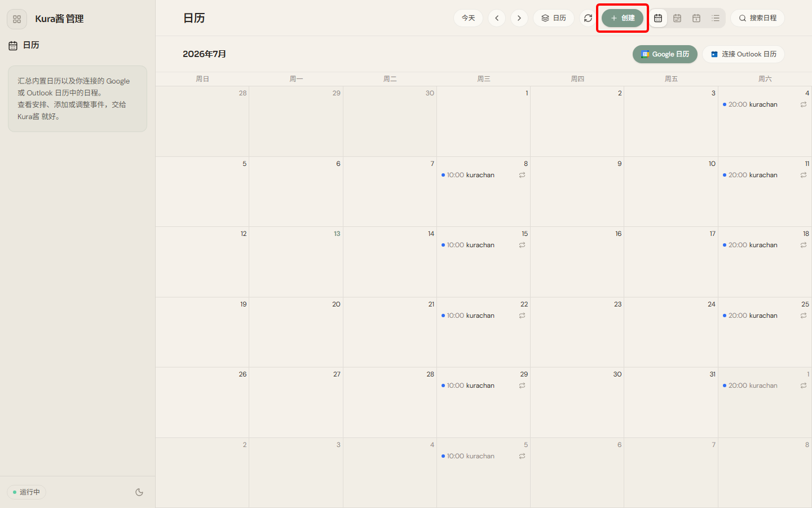
Task: Select the July 31 day cell
Action: pos(671,402)
